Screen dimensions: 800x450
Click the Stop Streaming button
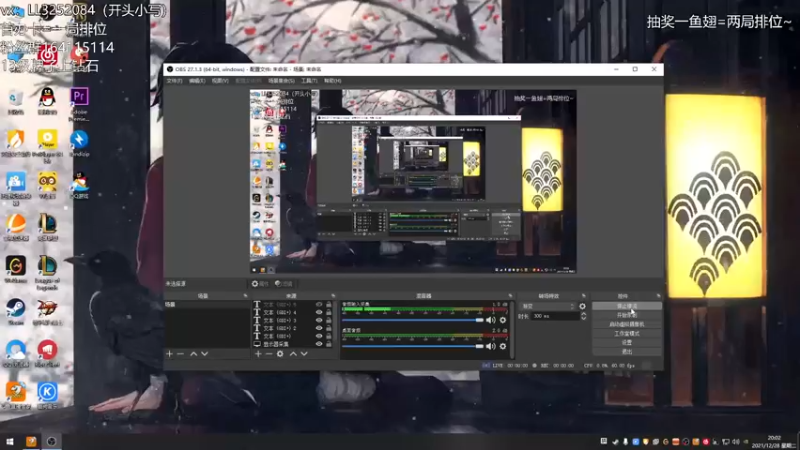pyautogui.click(x=627, y=306)
